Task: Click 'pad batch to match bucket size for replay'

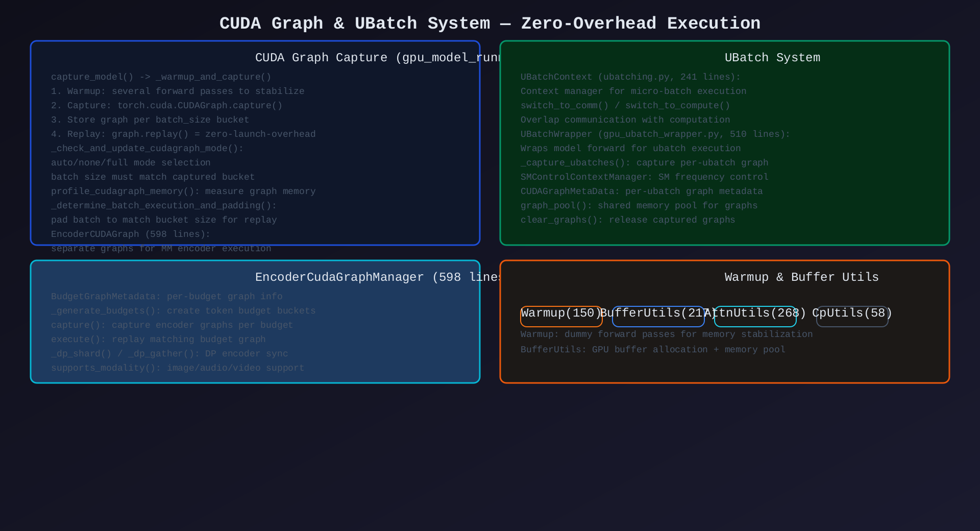Action: (x=164, y=220)
